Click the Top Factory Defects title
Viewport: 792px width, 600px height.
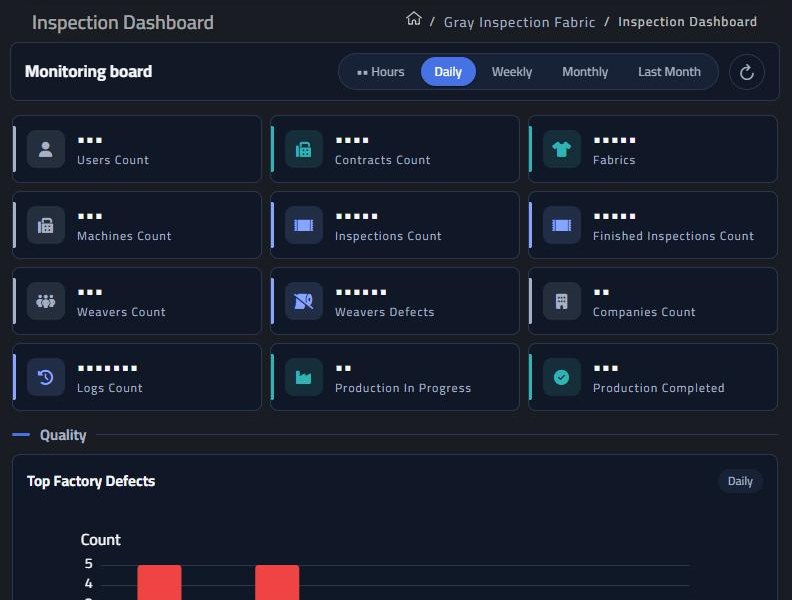pos(91,481)
